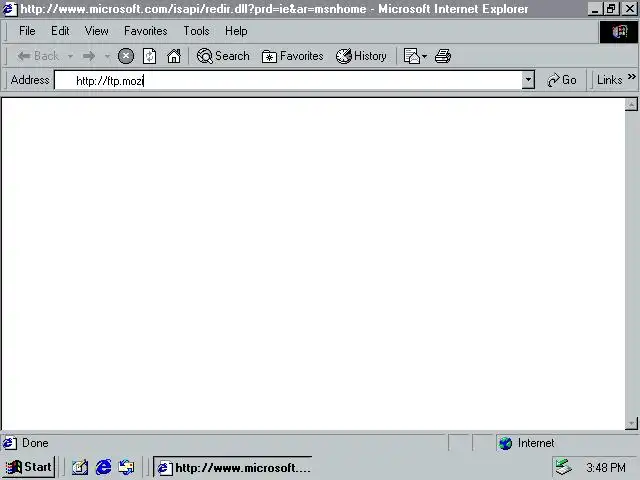Open the File menu
This screenshot has height=480, width=640.
coord(27,31)
